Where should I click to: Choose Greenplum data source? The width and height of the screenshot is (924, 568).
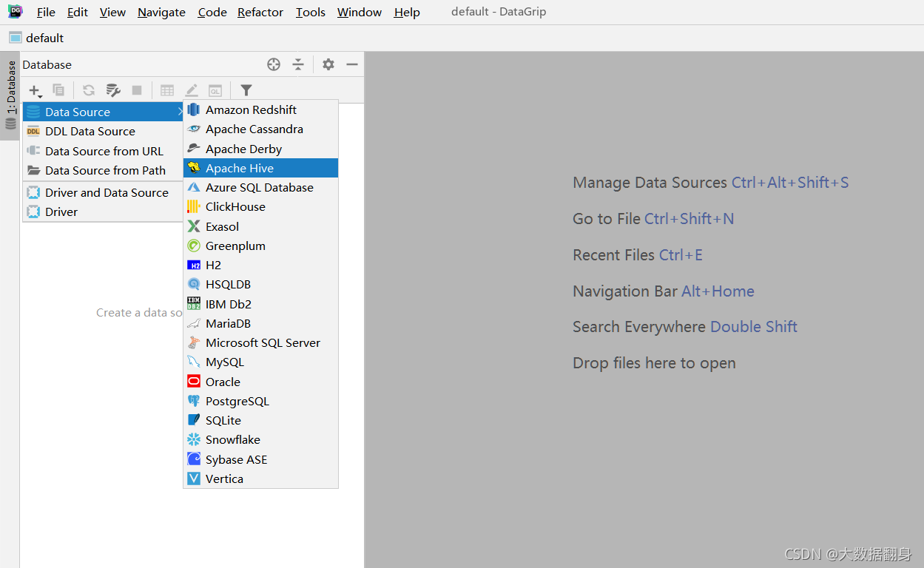pos(260,246)
